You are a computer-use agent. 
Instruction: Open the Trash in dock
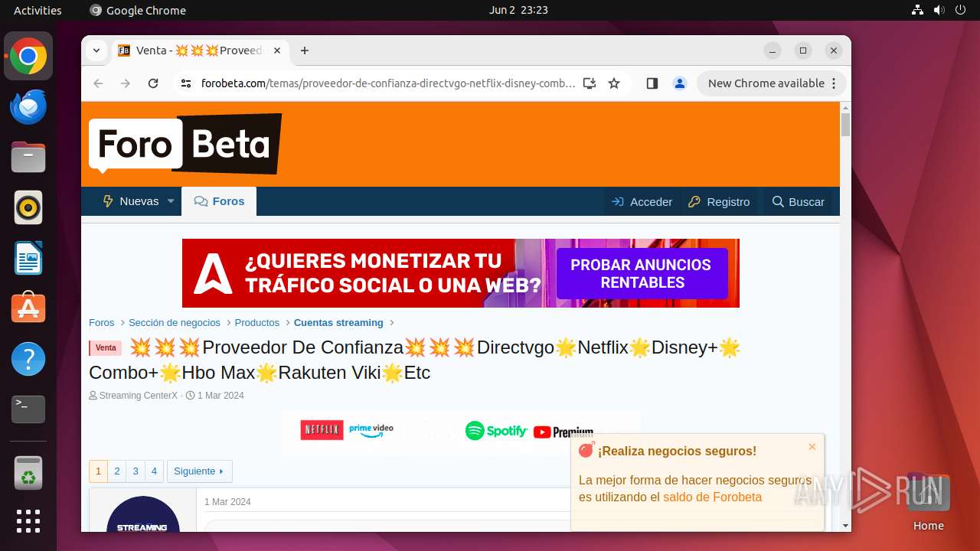28,472
